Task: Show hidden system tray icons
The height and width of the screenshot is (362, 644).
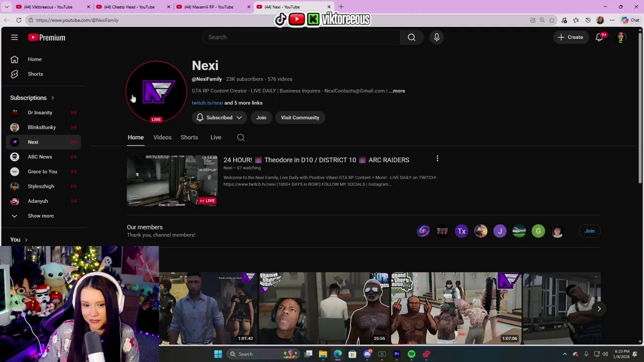Action: [565, 354]
